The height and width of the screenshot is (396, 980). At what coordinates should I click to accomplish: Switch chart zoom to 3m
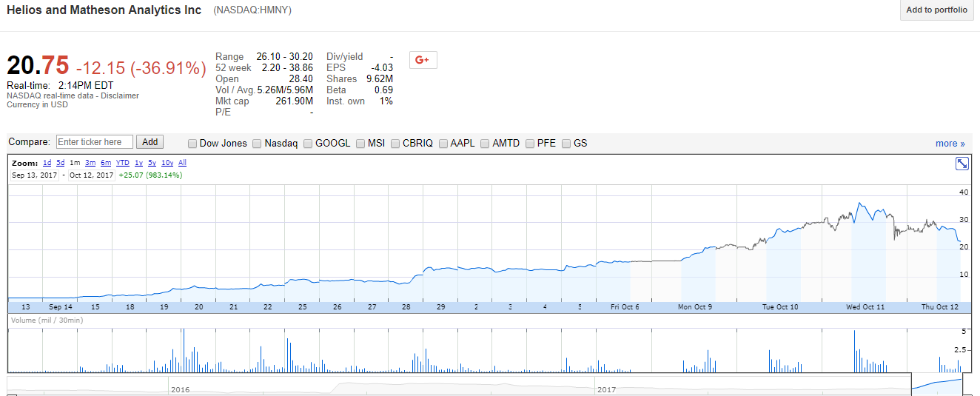(x=90, y=163)
